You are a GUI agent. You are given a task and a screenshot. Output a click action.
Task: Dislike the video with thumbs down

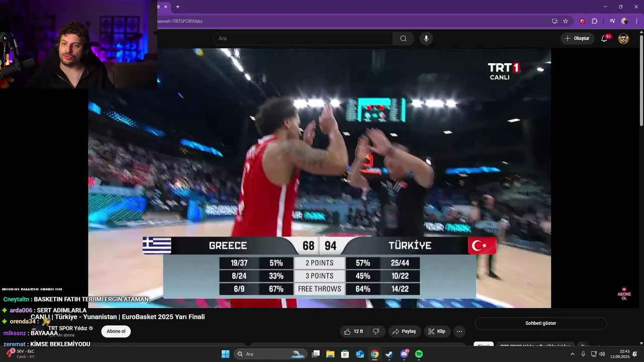[x=376, y=331]
